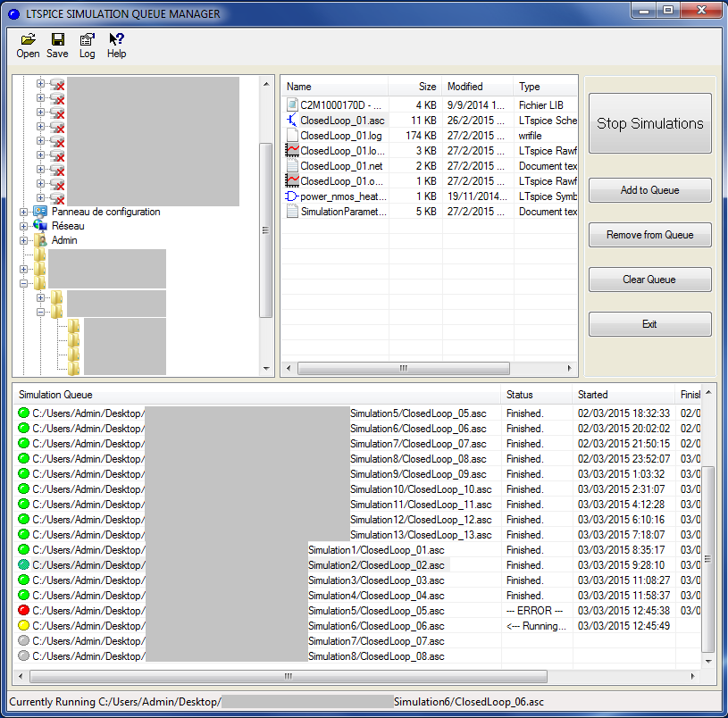728x718 pixels.
Task: Click the Add to Queue button
Action: [649, 190]
